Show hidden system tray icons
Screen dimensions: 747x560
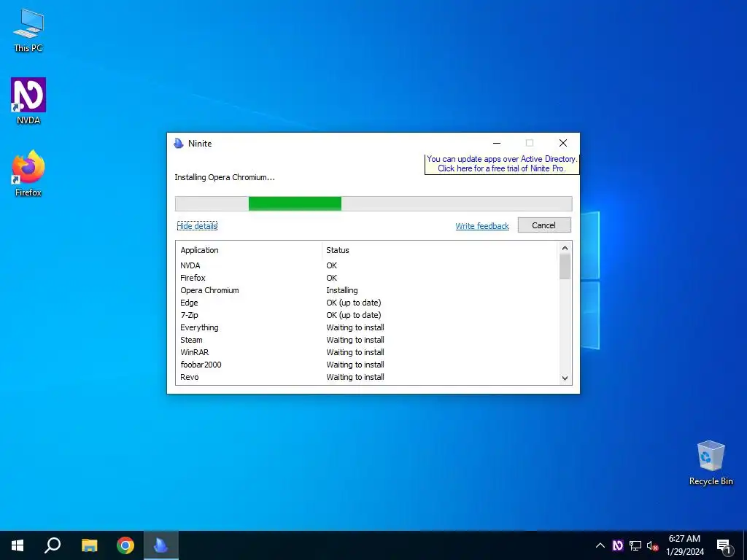point(600,545)
